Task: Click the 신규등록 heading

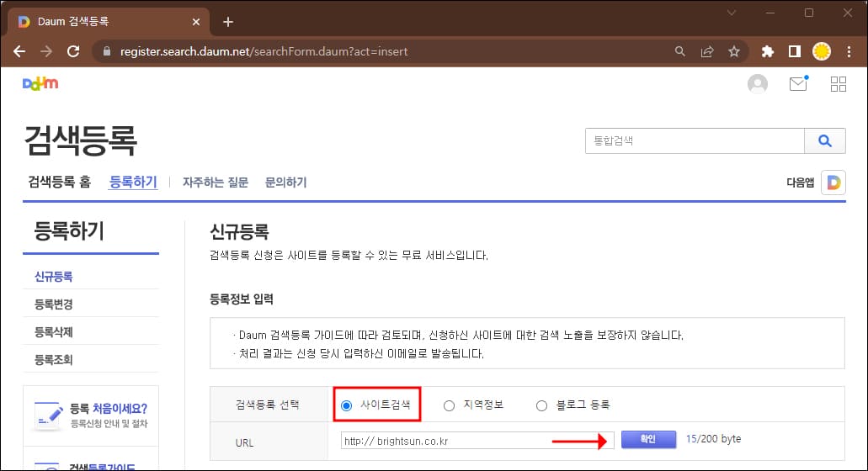Action: [239, 231]
